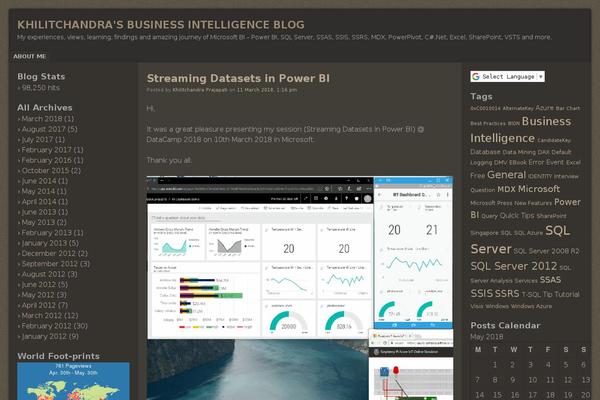Click the Microsoft tag
This screenshot has width=600, height=400.
click(539, 189)
